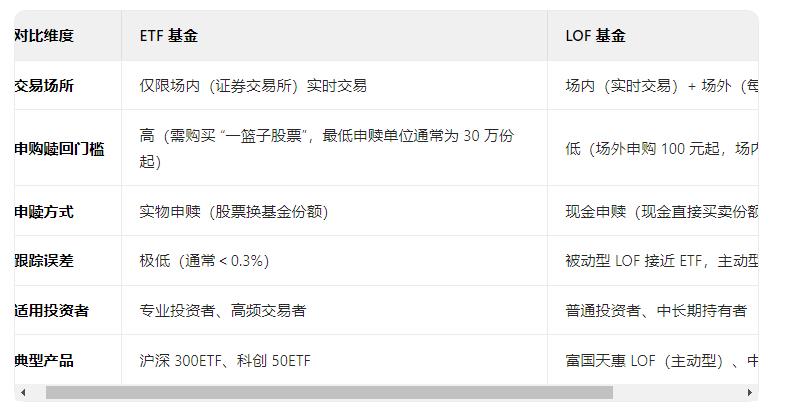Click the right scroll arrow of horizontal scrollbar
Image resolution: width=792 pixels, height=413 pixels.
750,392
